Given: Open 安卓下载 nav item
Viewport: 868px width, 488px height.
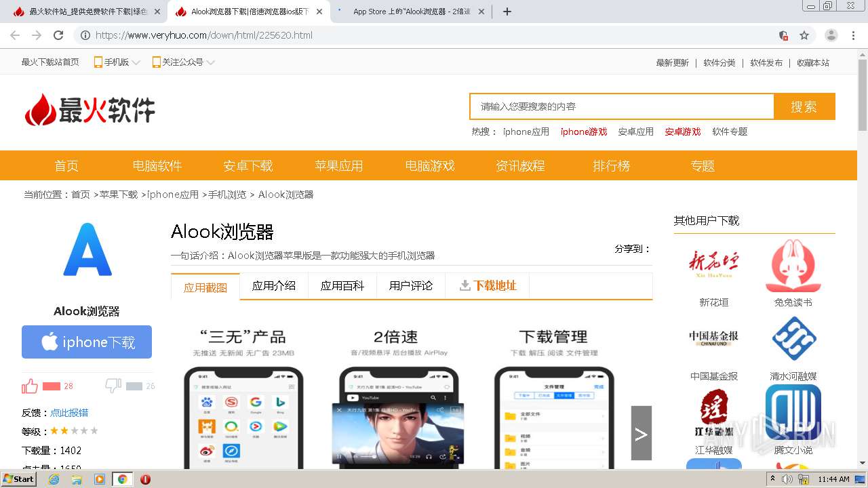Looking at the screenshot, I should point(248,166).
